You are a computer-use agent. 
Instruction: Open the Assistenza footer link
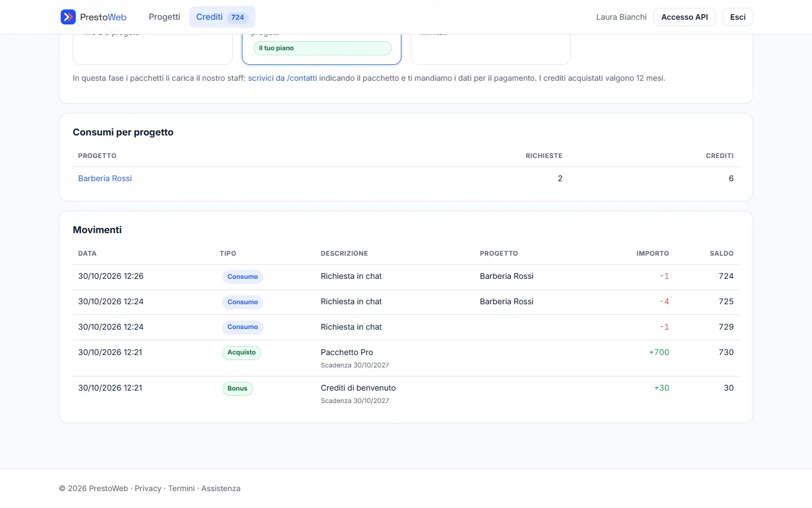(221, 488)
